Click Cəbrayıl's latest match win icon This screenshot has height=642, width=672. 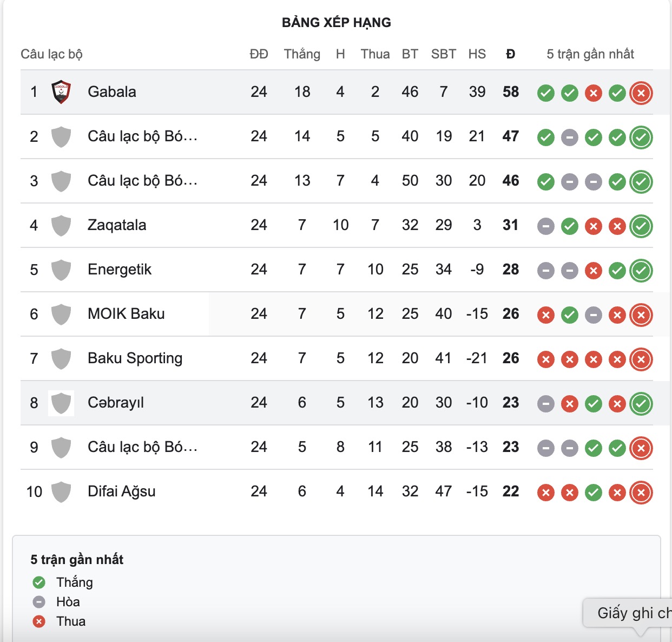641,404
